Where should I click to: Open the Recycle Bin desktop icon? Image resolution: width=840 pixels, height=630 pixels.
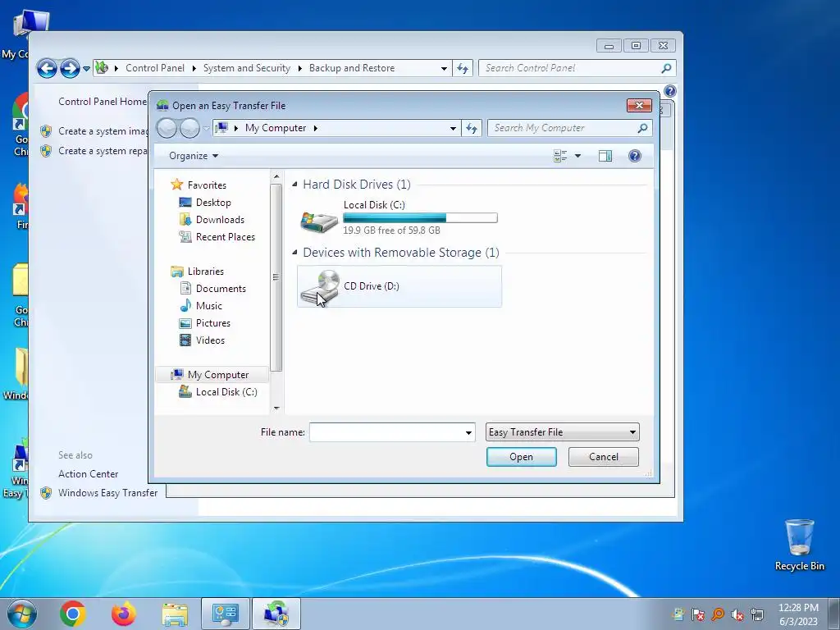pyautogui.click(x=799, y=546)
